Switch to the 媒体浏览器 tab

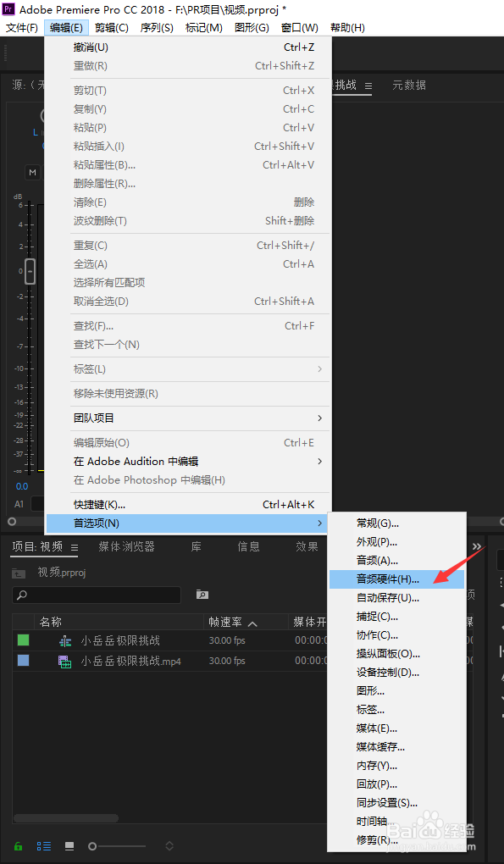(127, 546)
